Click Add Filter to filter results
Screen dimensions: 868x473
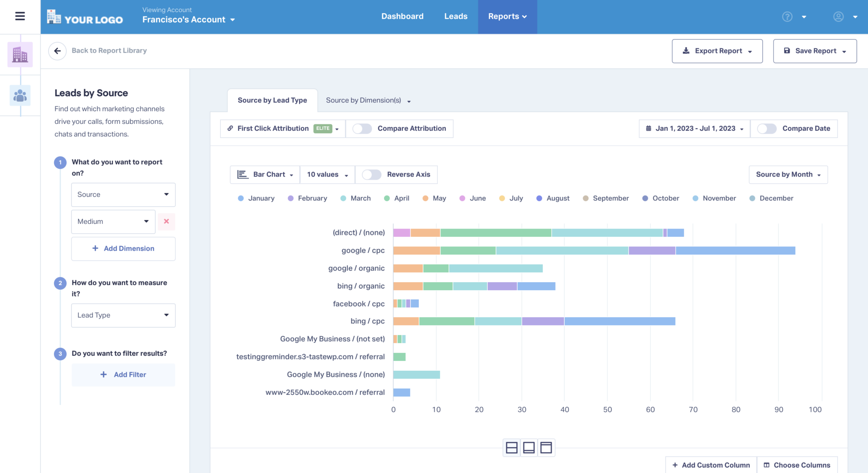coord(123,375)
